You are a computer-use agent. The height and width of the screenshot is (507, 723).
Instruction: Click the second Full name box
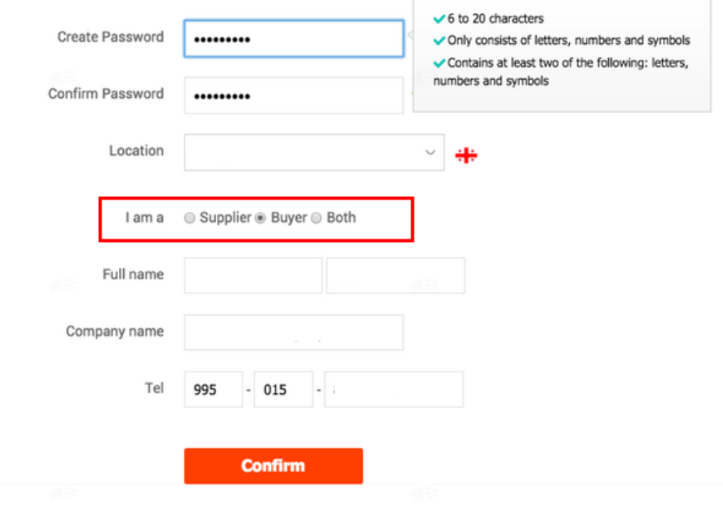(x=396, y=275)
